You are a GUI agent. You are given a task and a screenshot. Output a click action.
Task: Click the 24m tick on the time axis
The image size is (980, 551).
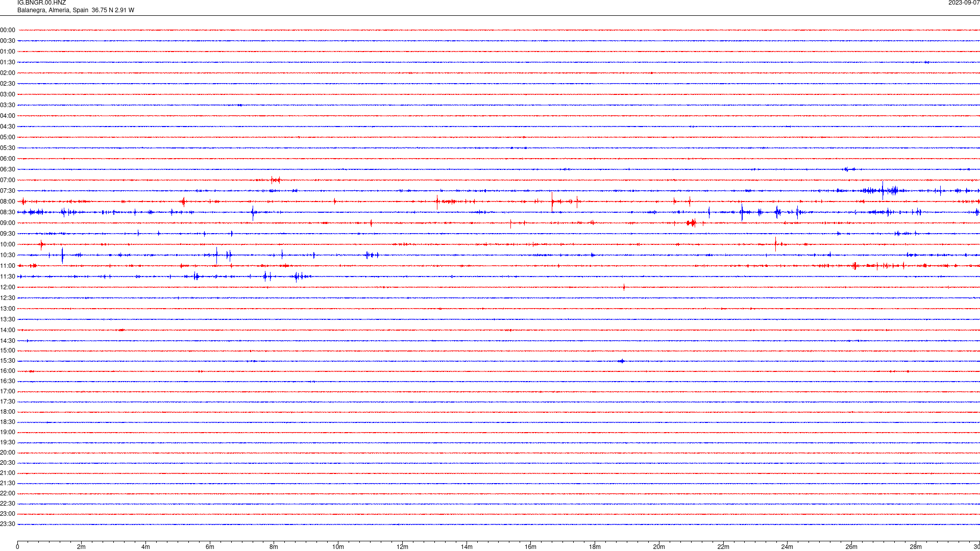[x=787, y=547]
